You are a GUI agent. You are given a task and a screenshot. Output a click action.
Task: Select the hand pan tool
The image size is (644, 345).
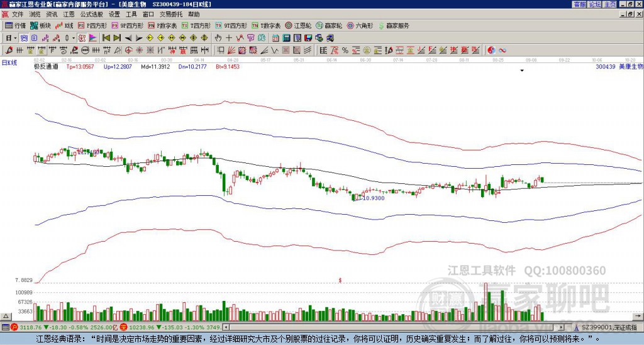[x=218, y=38]
